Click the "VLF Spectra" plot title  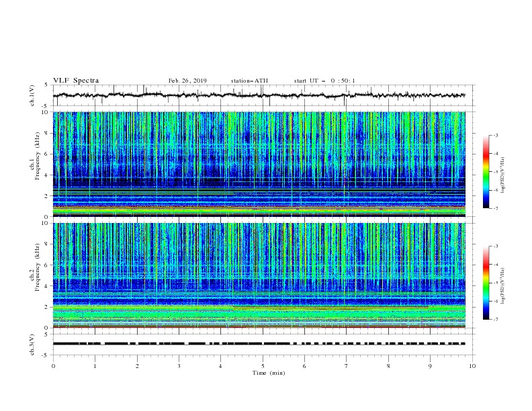76,81
